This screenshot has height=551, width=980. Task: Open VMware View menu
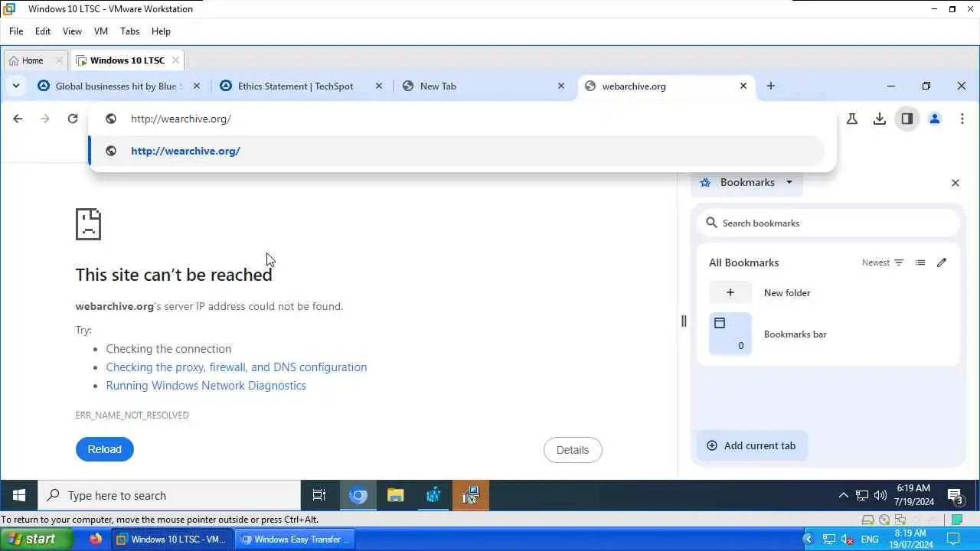[x=72, y=31]
